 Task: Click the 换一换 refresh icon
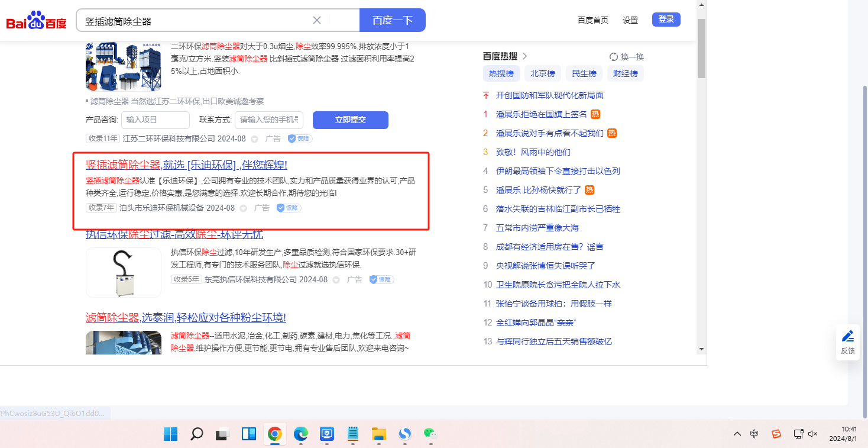click(614, 57)
